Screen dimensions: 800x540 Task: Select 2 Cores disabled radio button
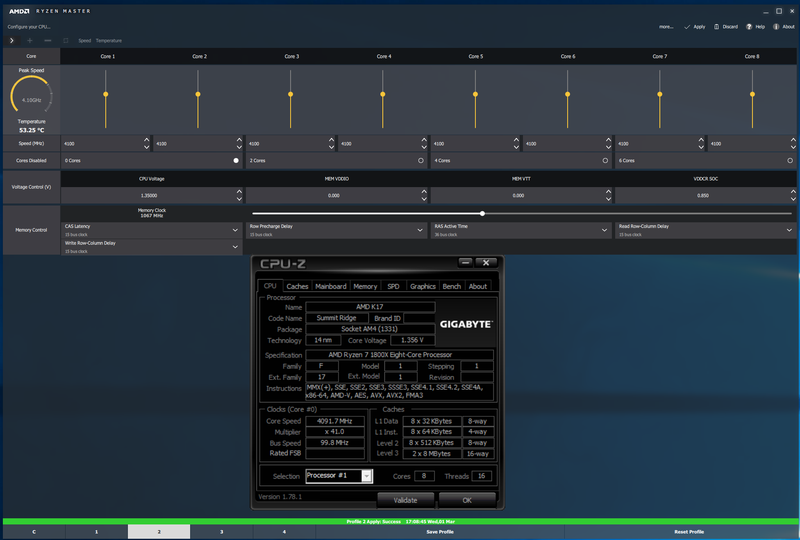pyautogui.click(x=421, y=160)
